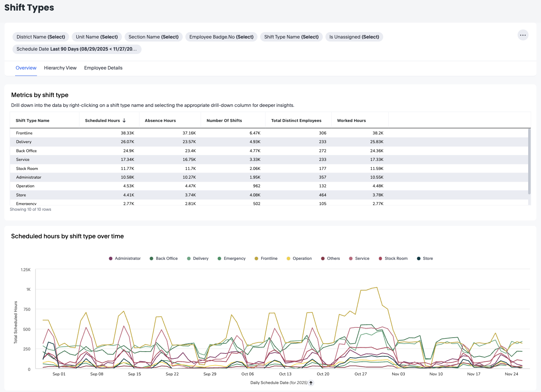Expand the Shift Type Name filter
Screen dimensions: 541x392
tap(291, 37)
